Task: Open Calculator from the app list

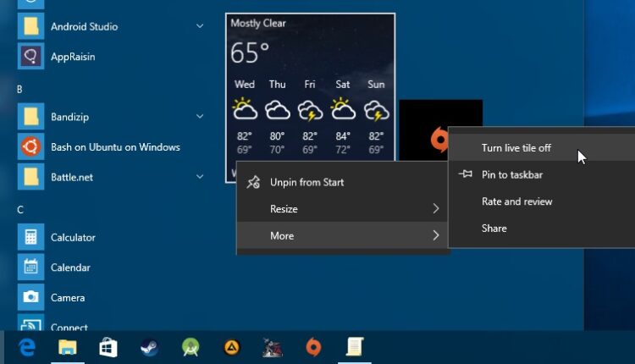Action: [73, 237]
